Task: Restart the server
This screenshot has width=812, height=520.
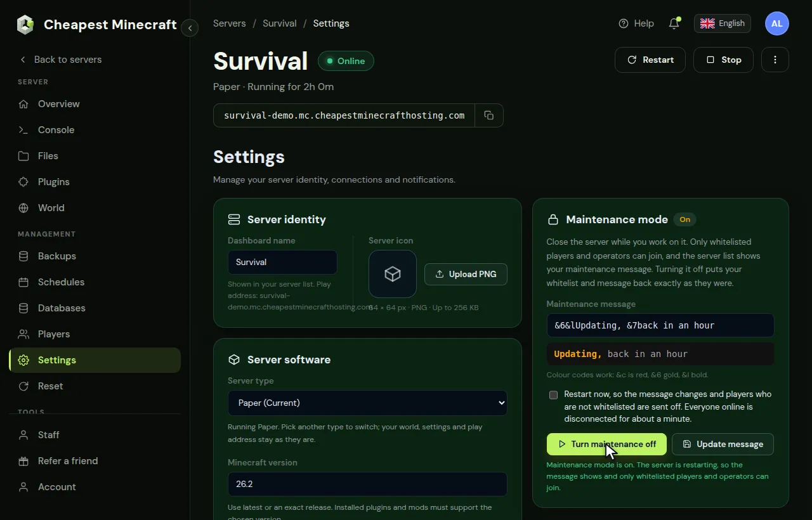Action: tap(650, 60)
